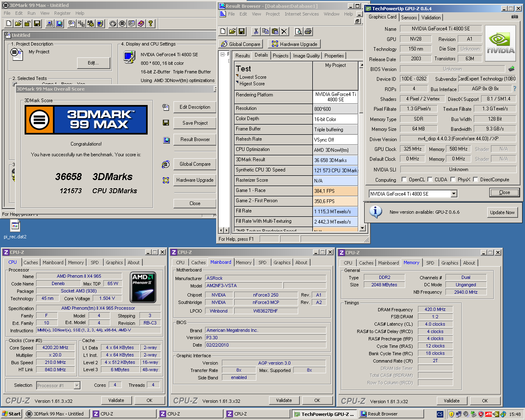Viewport: 525px width, 420px height.
Task: Click the Close button in GPU-Z window
Action: coord(504,192)
